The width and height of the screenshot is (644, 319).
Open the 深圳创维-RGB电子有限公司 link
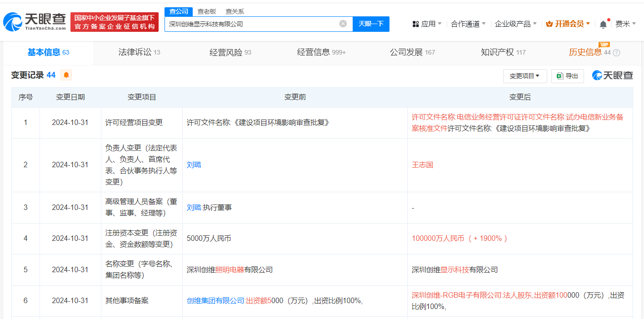[457, 295]
